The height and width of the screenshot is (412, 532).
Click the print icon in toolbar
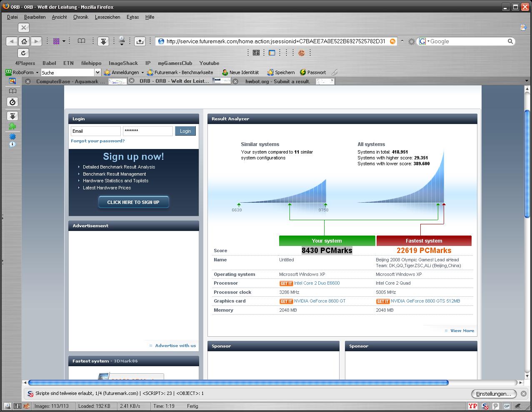[x=122, y=41]
